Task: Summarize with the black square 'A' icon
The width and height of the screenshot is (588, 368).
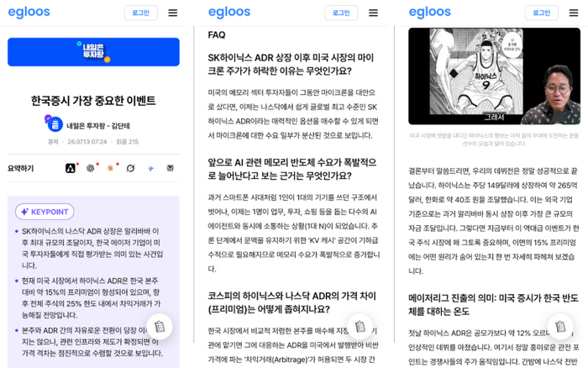Action: click(x=71, y=168)
